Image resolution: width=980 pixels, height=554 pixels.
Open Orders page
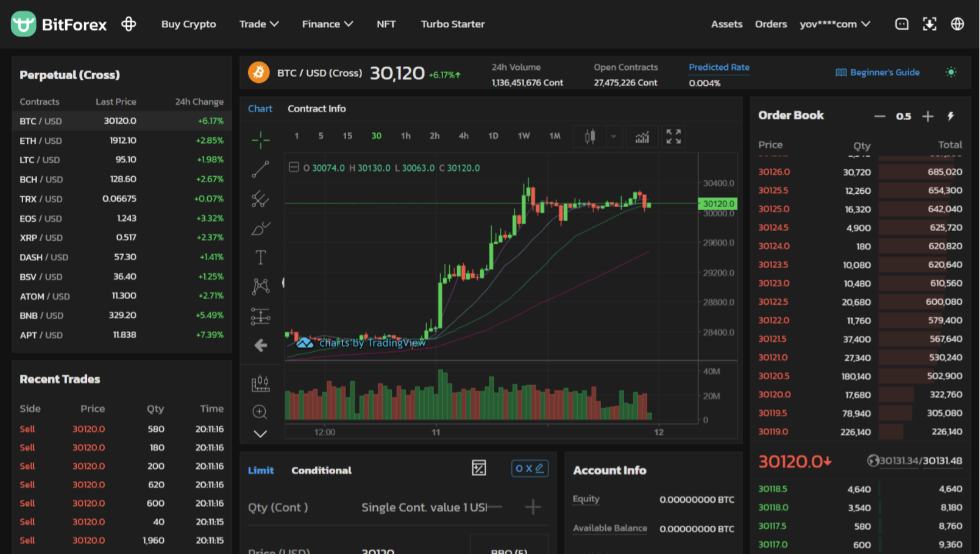[771, 24]
